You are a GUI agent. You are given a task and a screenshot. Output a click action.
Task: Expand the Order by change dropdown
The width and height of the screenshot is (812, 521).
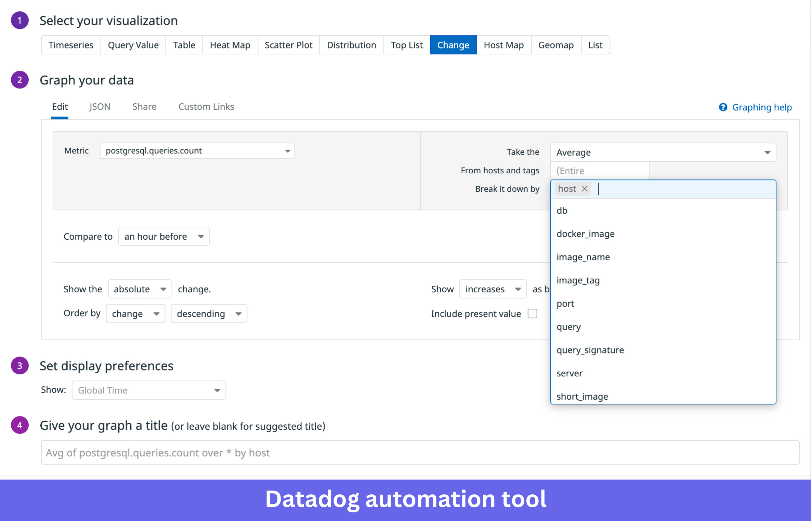coord(135,313)
